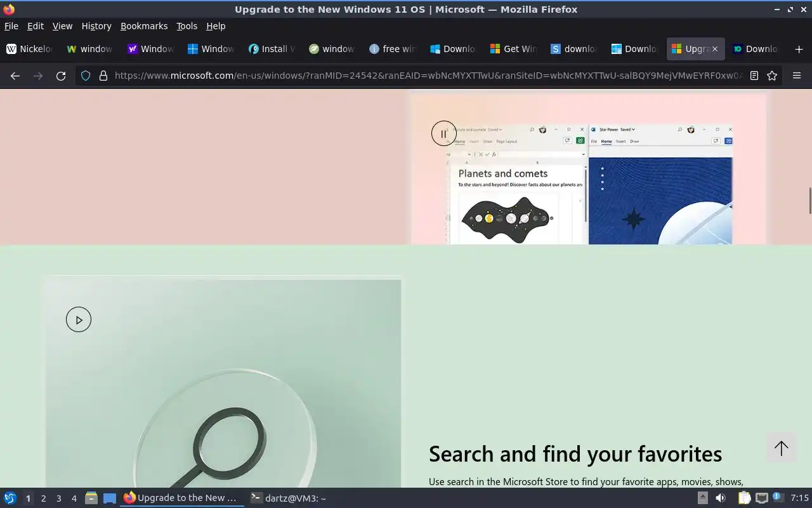Screen dimensions: 812x508
Task: Open the Bookmarks menu
Action: point(144,26)
